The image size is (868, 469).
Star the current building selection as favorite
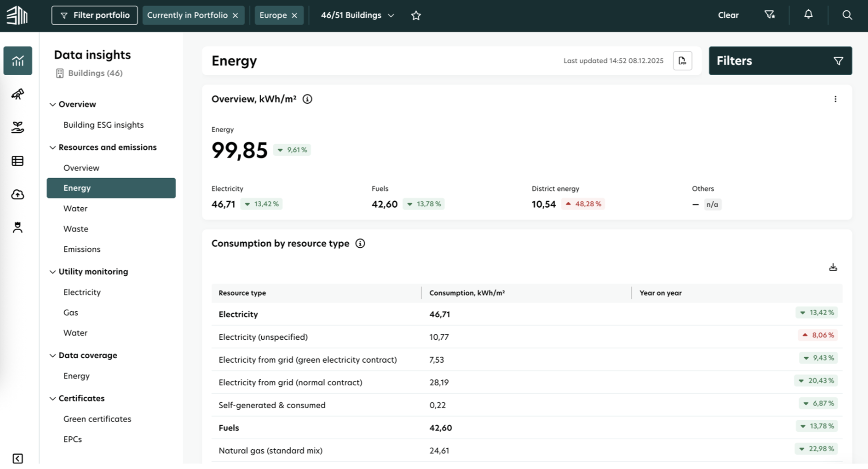pyautogui.click(x=416, y=15)
